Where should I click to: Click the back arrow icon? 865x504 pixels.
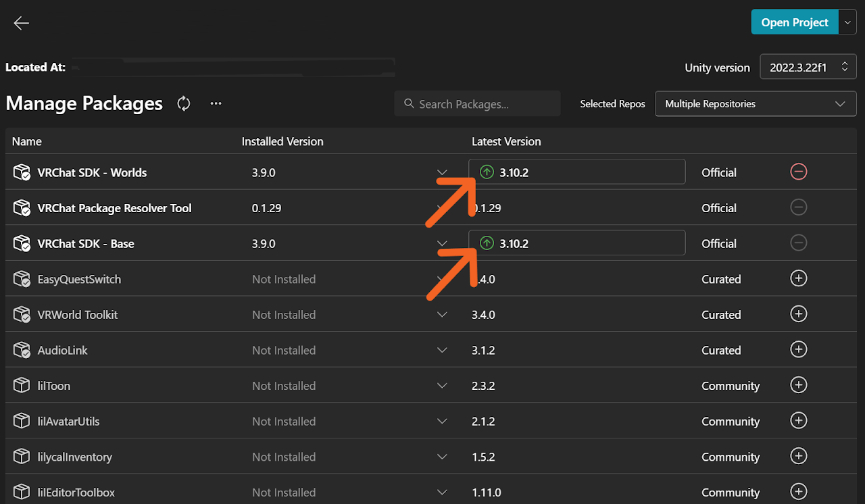(x=22, y=23)
